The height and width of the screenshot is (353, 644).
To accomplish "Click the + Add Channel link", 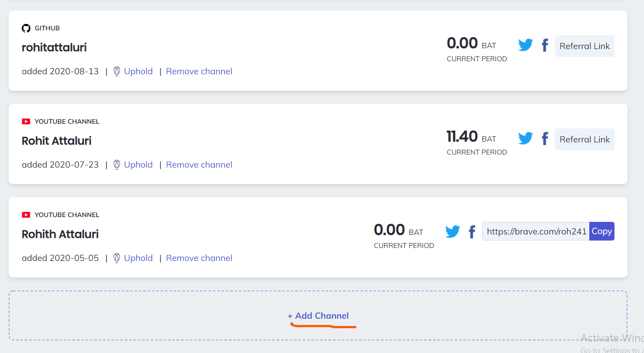I will coord(318,316).
